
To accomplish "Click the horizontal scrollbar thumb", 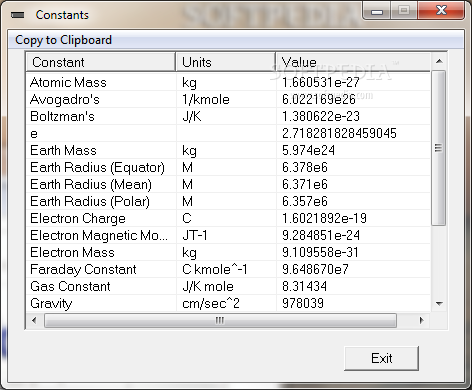I will click(x=220, y=320).
